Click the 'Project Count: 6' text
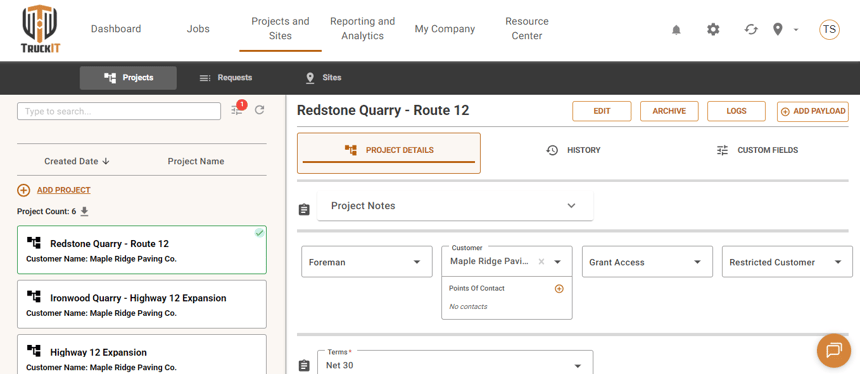This screenshot has height=374, width=860. click(x=47, y=211)
